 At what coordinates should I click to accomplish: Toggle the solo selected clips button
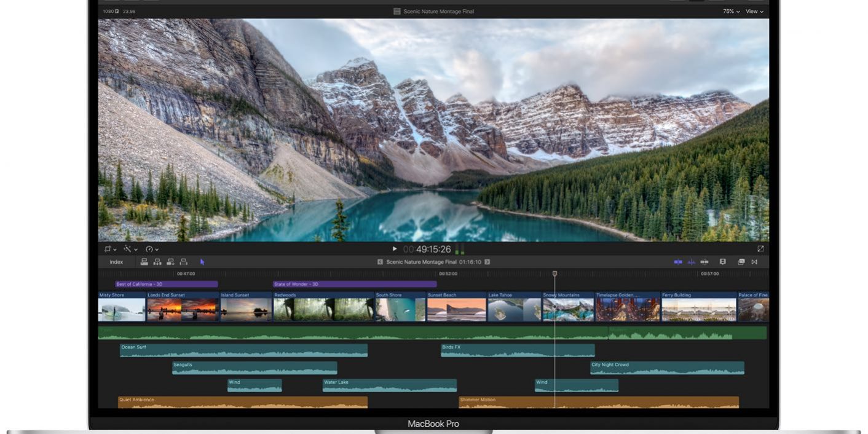pos(704,262)
